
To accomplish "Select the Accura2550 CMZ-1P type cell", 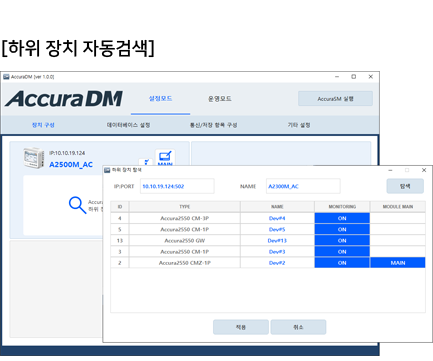I will point(185,263).
